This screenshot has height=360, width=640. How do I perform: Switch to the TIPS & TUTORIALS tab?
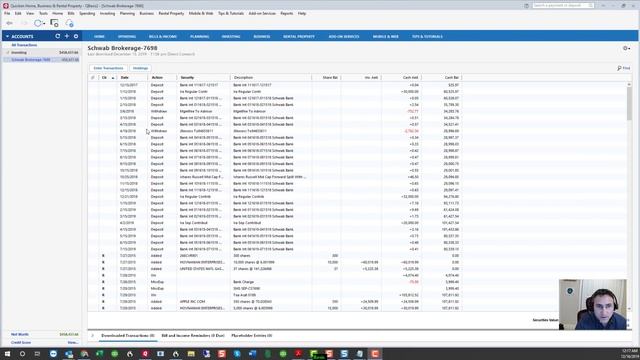(x=427, y=37)
